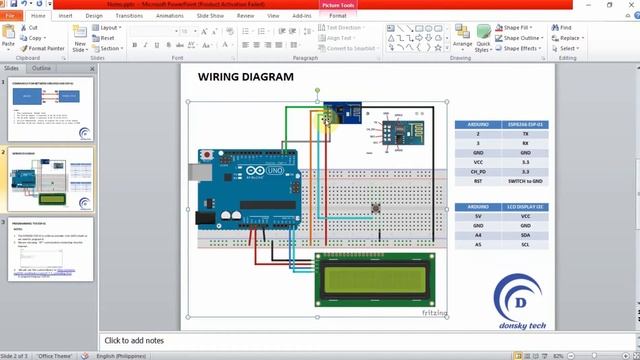Viewport: 640px width, 360px height.
Task: Open the Layout dropdown
Action: (x=107, y=27)
